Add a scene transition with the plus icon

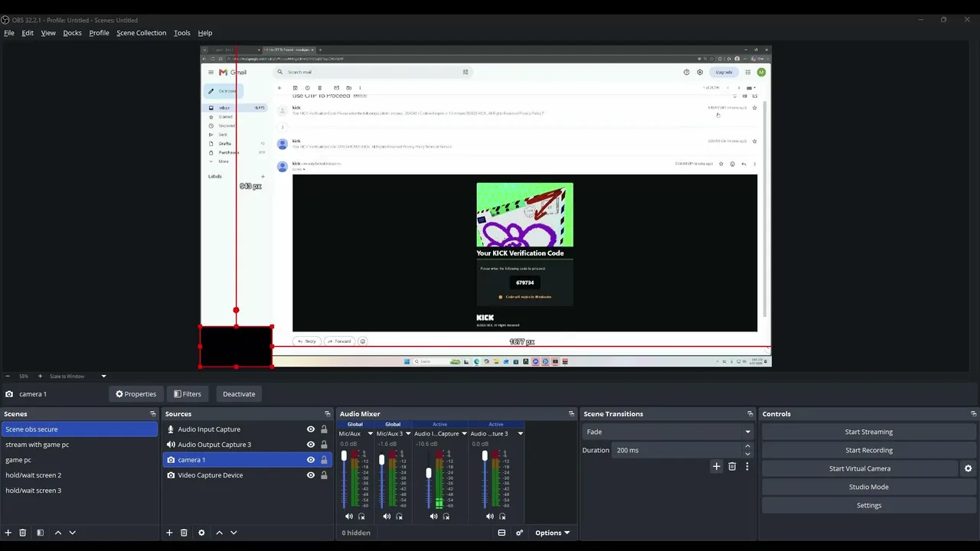point(717,467)
